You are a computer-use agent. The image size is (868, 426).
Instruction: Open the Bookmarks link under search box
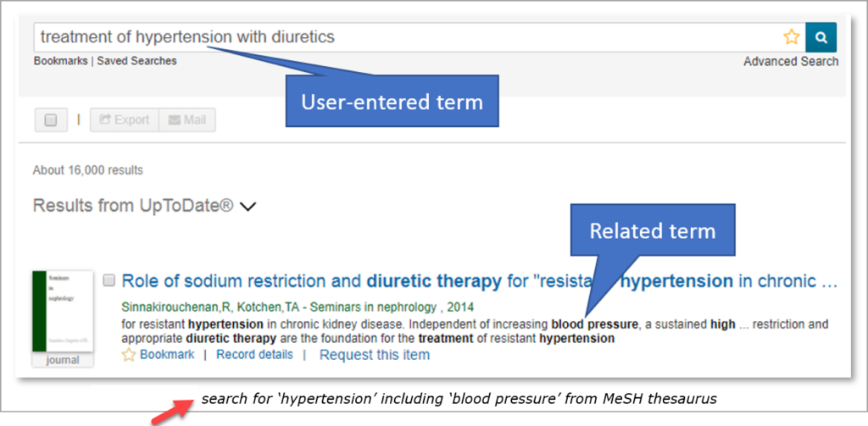click(x=60, y=61)
